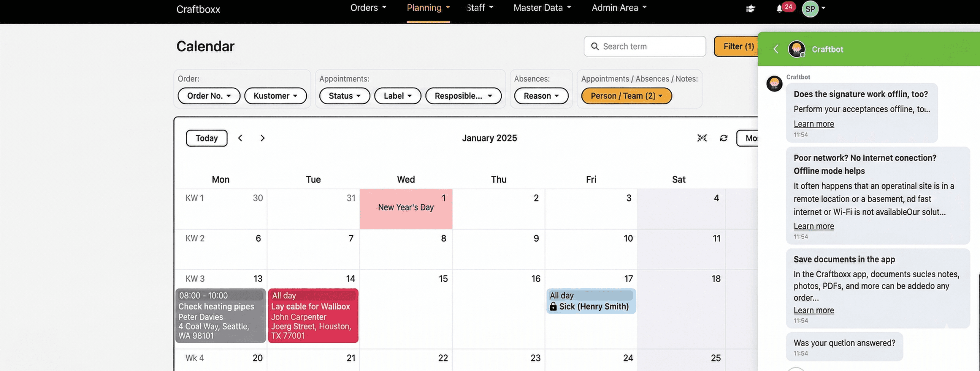
Task: Open the Lay cable for Wallbox appointment
Action: pos(313,315)
